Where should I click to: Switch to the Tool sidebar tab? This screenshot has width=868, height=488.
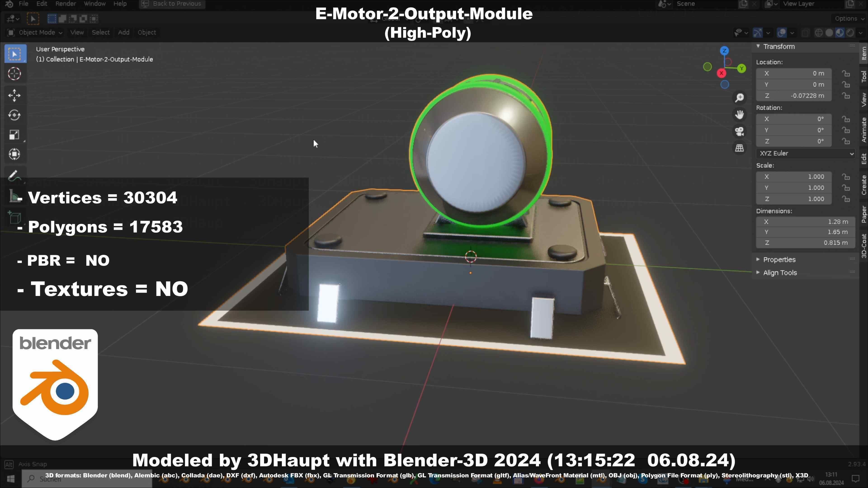[864, 76]
